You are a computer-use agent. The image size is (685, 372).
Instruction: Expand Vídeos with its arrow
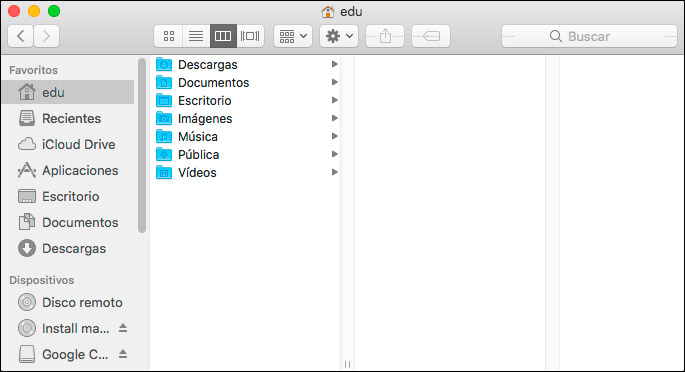click(x=335, y=172)
